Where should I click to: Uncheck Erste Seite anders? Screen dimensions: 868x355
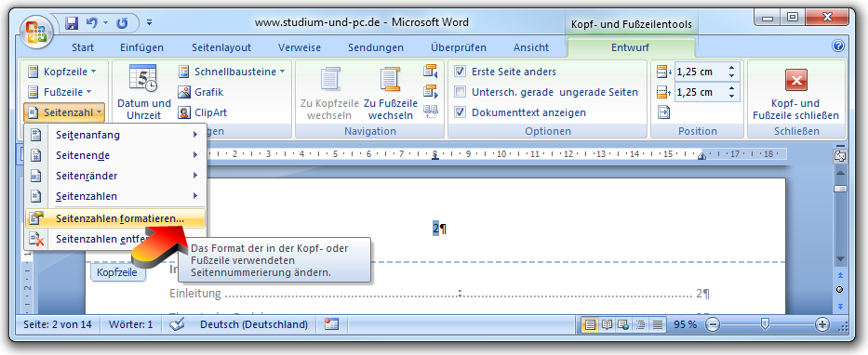pos(460,72)
